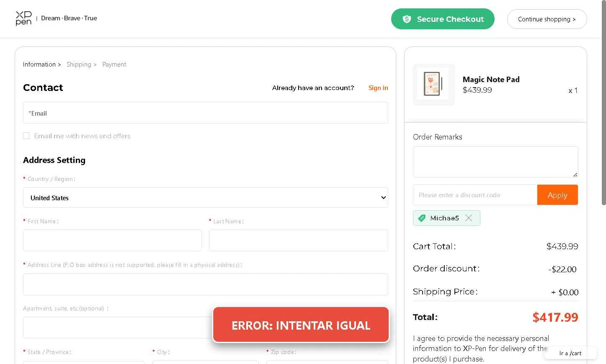606x364 pixels.
Task: Click the discount code input field
Action: pos(475,195)
